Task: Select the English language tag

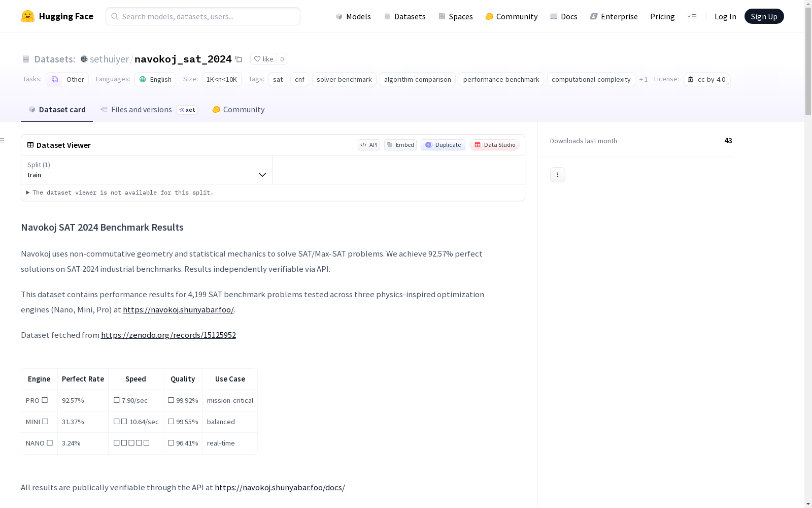Action: (x=155, y=79)
